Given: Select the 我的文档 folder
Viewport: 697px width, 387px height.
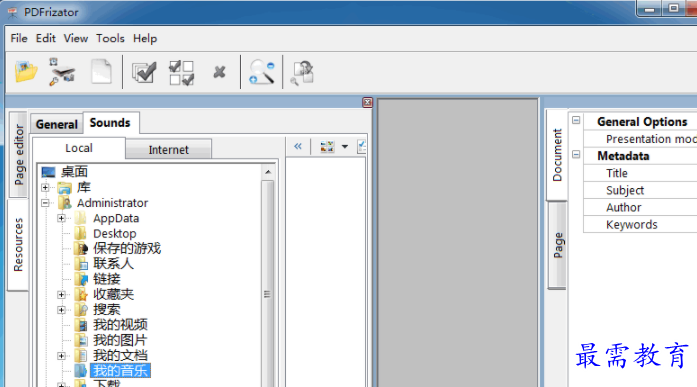Looking at the screenshot, I should click(x=120, y=355).
